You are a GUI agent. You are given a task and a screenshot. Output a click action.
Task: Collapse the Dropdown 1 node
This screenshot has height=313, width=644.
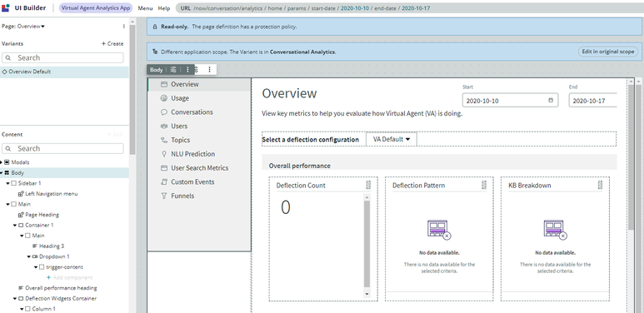click(29, 256)
